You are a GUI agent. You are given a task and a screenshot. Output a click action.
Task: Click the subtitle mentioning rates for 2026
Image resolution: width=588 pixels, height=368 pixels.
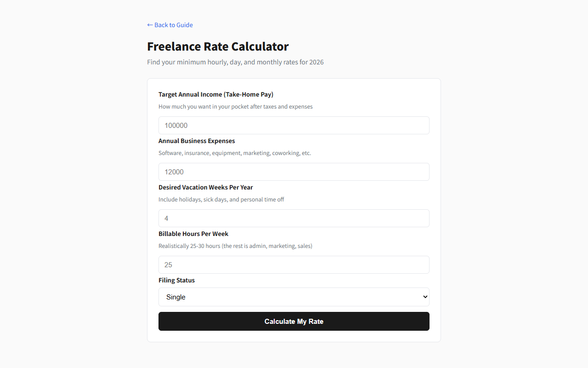pyautogui.click(x=235, y=62)
